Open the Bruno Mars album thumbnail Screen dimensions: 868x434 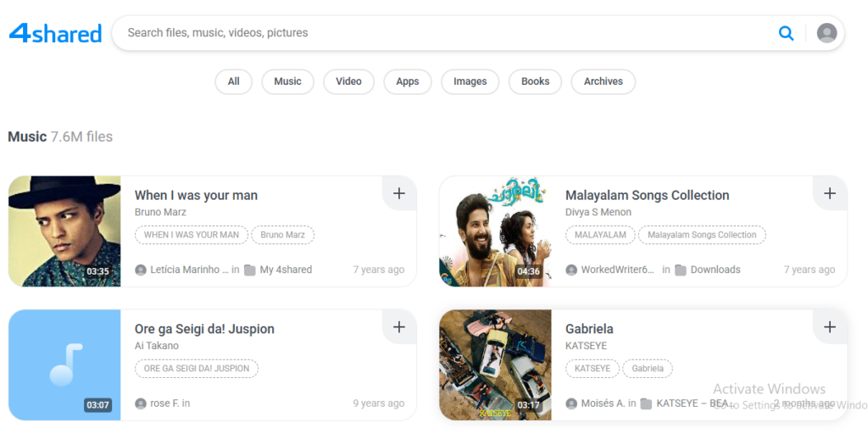tap(64, 231)
